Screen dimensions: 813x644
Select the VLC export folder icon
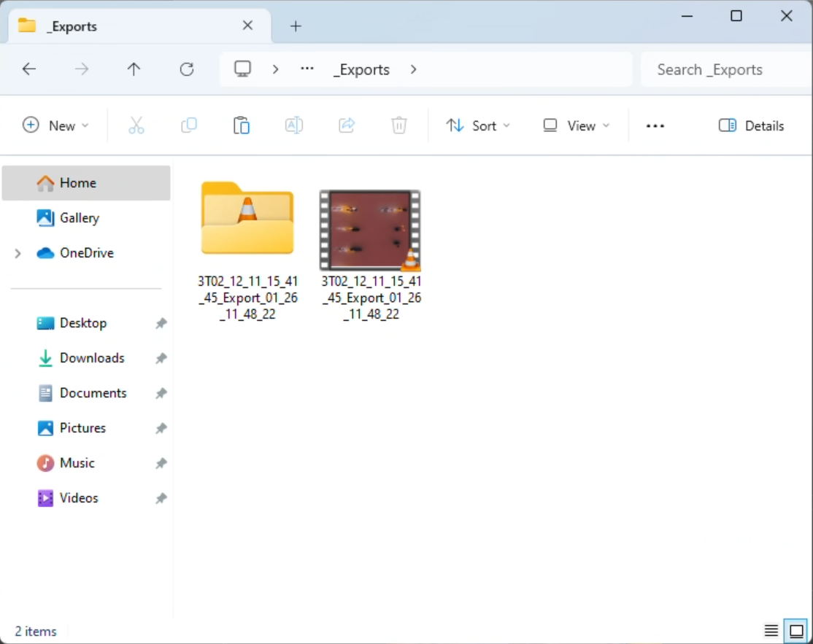coord(247,218)
